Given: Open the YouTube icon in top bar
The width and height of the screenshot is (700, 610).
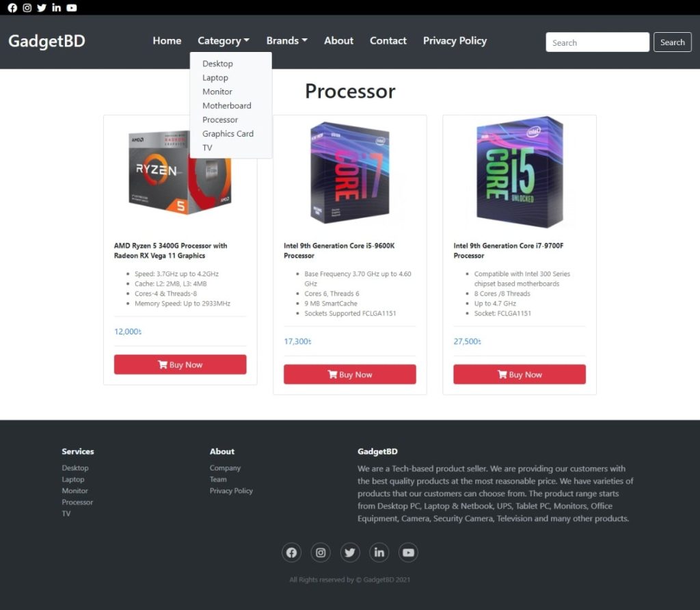Looking at the screenshot, I should 71,8.
